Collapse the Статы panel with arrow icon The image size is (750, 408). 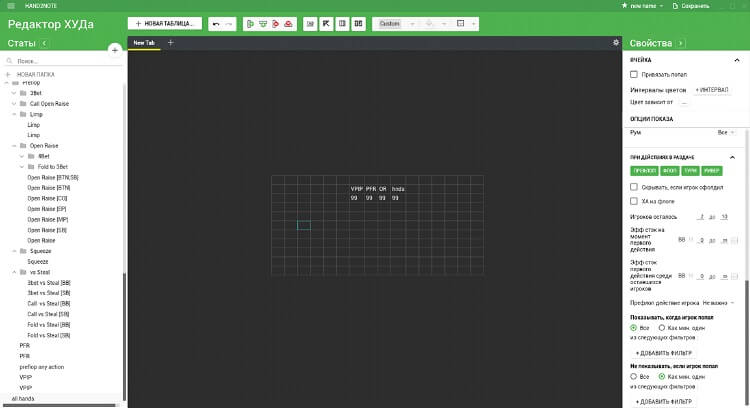pyautogui.click(x=45, y=44)
